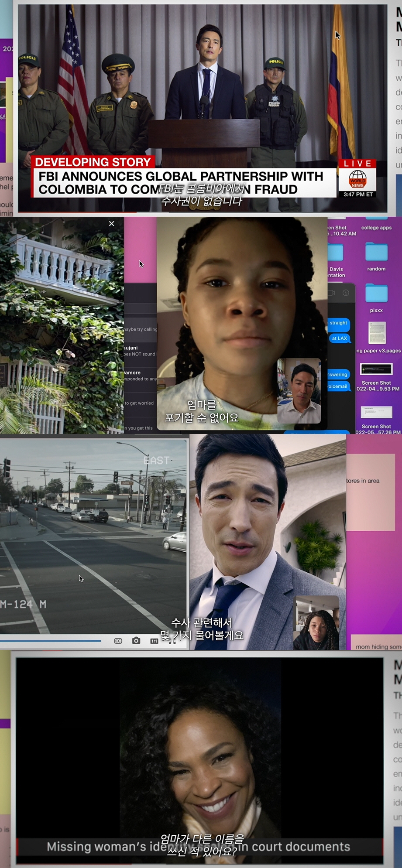Click the 'at LAX' message bubble
Image resolution: width=402 pixels, height=868 pixels.
click(x=339, y=338)
